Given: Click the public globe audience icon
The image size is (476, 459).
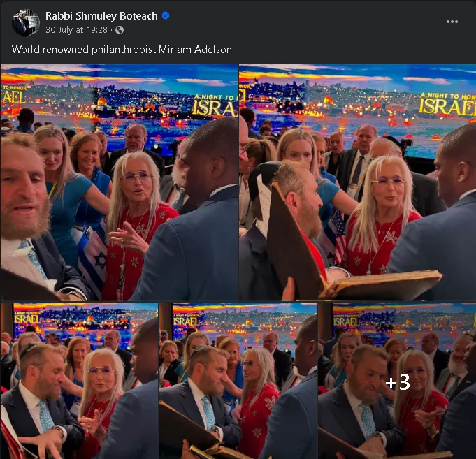Looking at the screenshot, I should click(x=120, y=30).
